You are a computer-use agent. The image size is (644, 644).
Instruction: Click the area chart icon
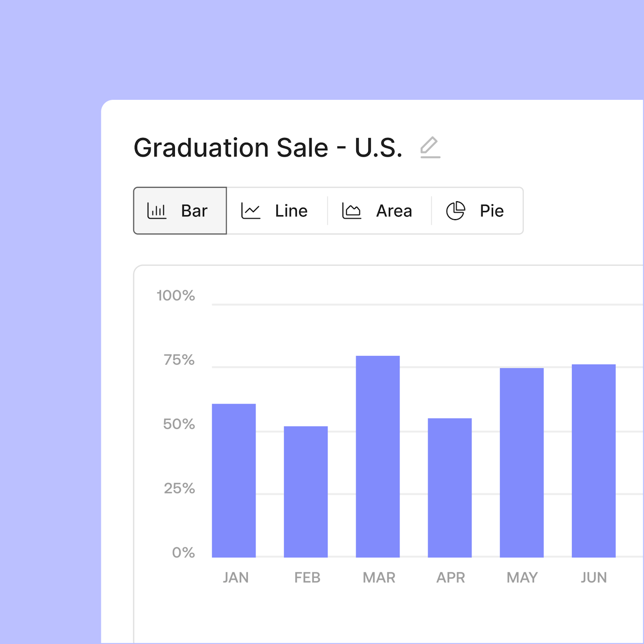point(351,211)
